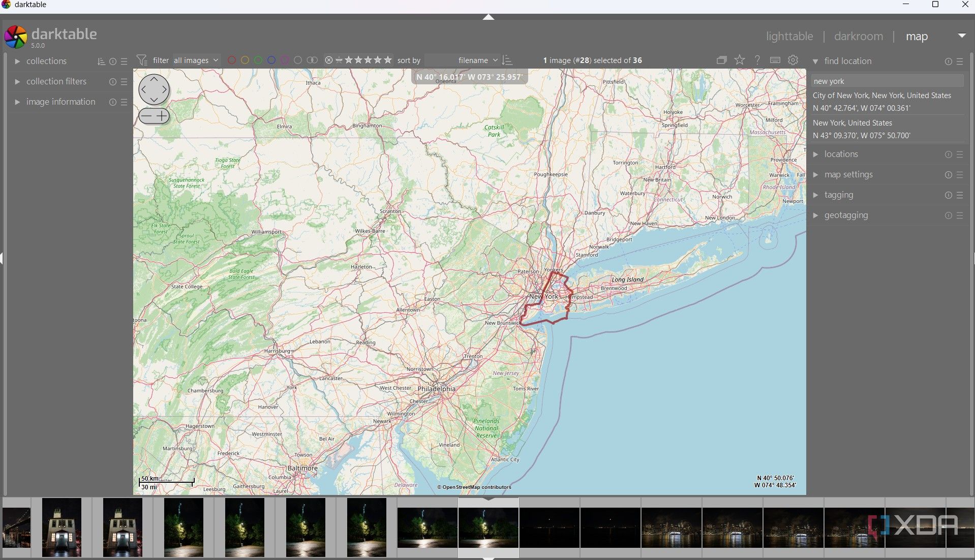Open presets menu of geotagging module
The width and height of the screenshot is (975, 560).
(960, 215)
